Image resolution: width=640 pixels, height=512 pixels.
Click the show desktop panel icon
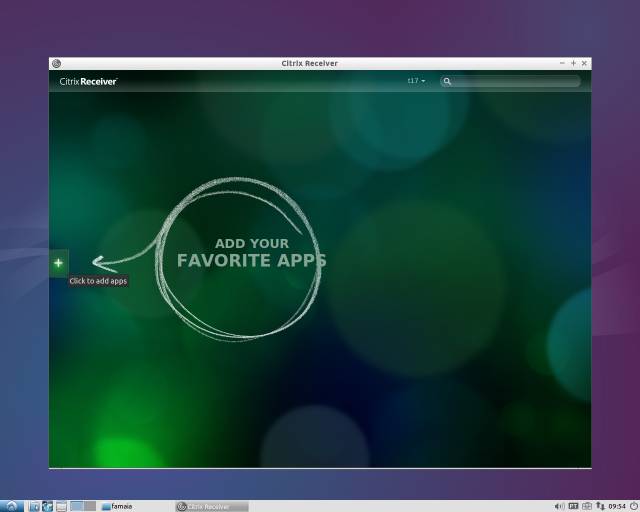tap(61, 506)
